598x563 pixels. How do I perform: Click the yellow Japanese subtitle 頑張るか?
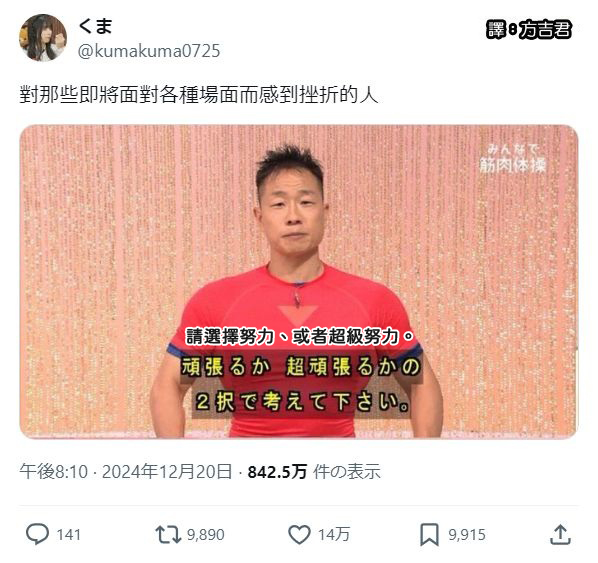point(226,367)
